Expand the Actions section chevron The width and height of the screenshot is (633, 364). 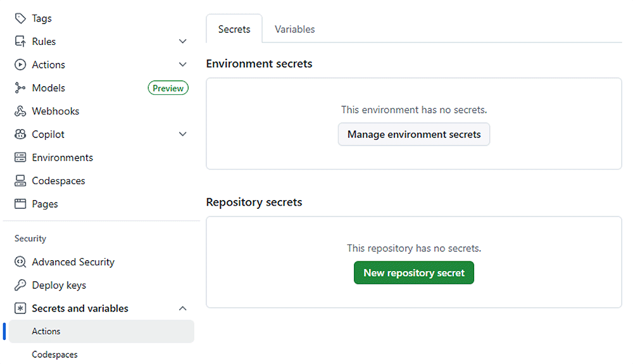(183, 65)
